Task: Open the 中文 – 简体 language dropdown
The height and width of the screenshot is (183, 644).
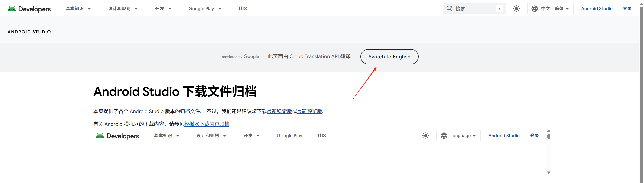Action: tap(550, 9)
